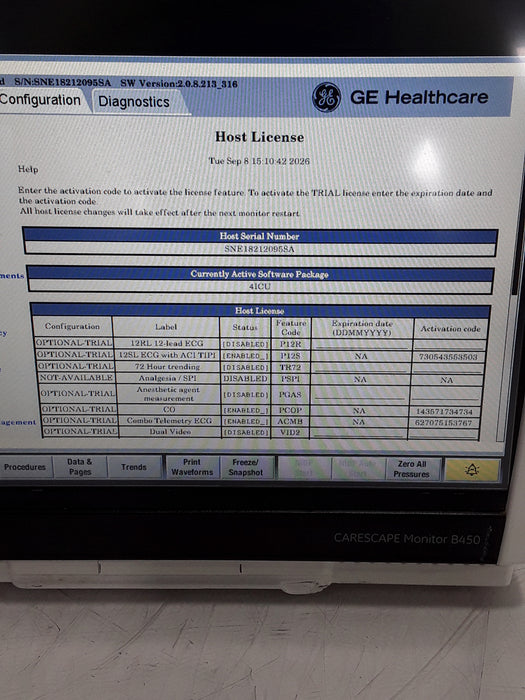Click the NOT-AVAILABLE configuration cell
The height and width of the screenshot is (700, 525).
pyautogui.click(x=76, y=378)
